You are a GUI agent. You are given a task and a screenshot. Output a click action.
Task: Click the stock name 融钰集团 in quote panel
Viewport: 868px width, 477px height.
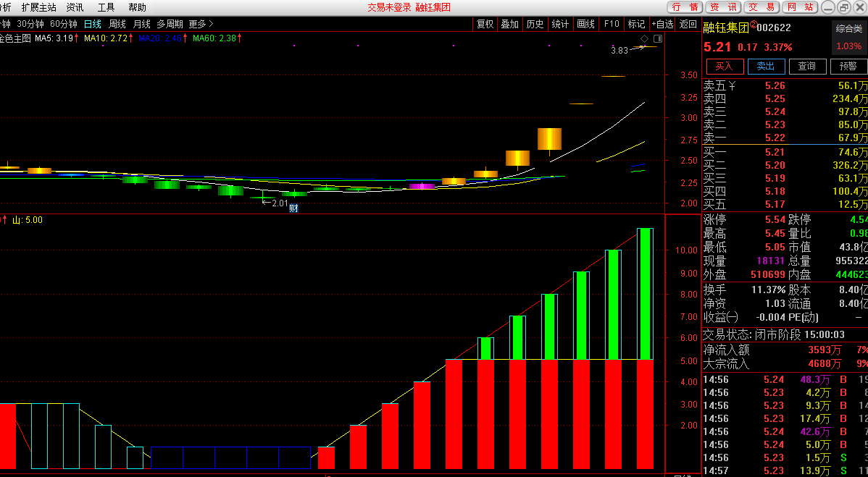pyautogui.click(x=726, y=28)
